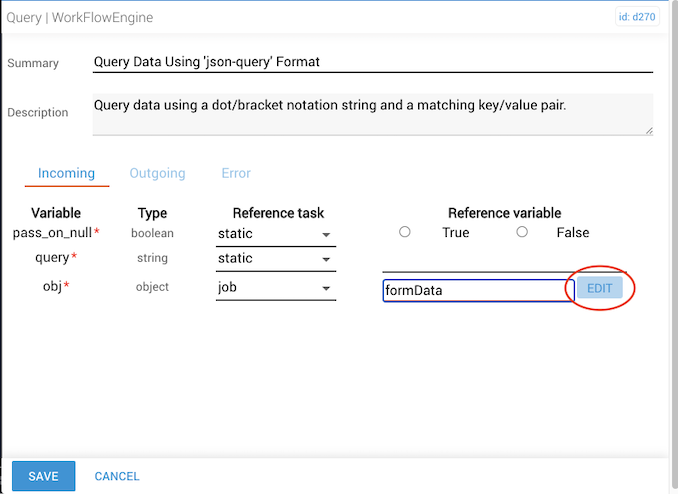The height and width of the screenshot is (494, 678).
Task: Click the query reference variable input
Action: click(478, 260)
